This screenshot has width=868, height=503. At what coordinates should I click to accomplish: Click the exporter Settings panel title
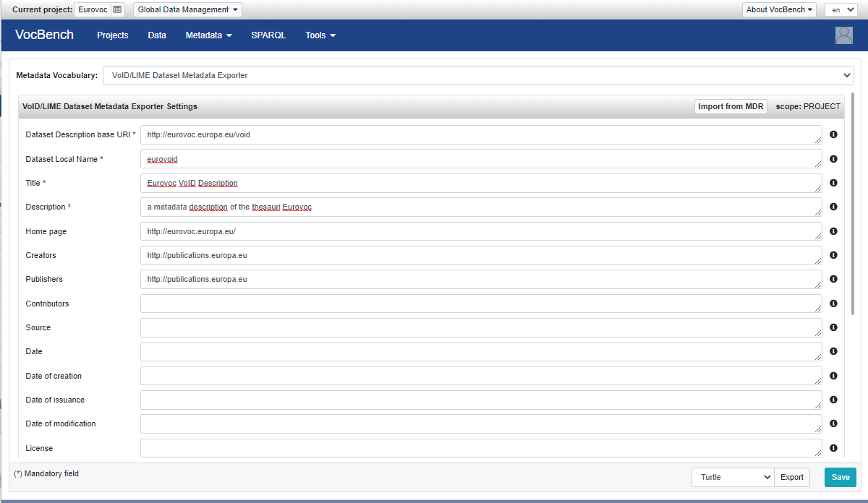click(x=110, y=106)
